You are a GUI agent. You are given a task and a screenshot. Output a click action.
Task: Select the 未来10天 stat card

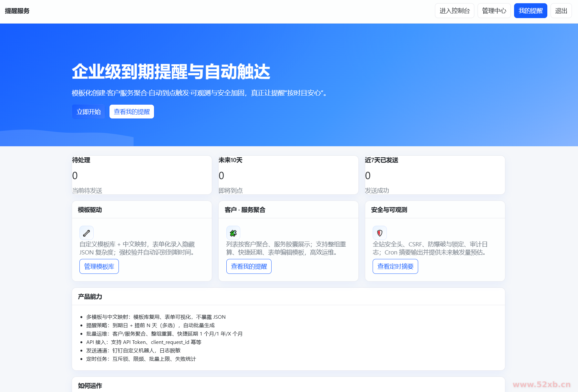tap(288, 175)
